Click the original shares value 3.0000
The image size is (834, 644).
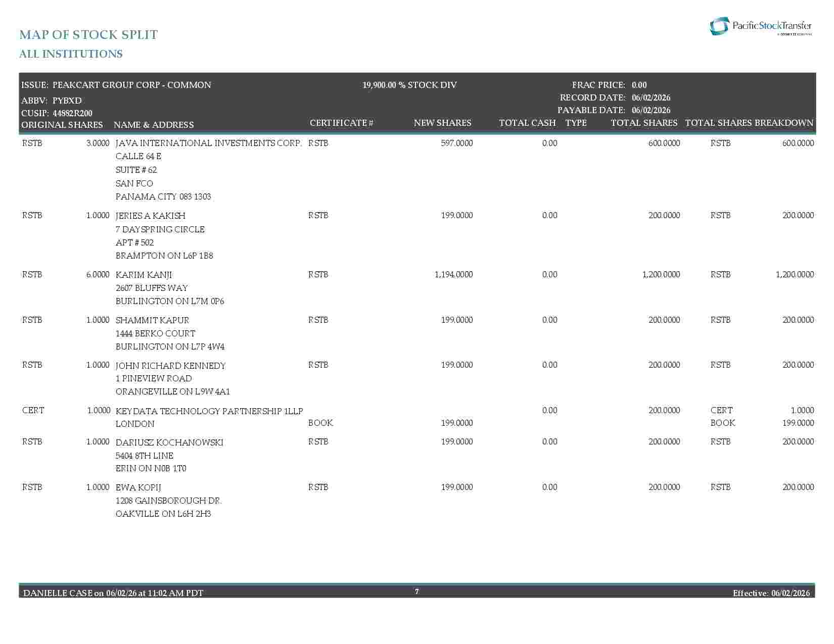click(x=98, y=143)
